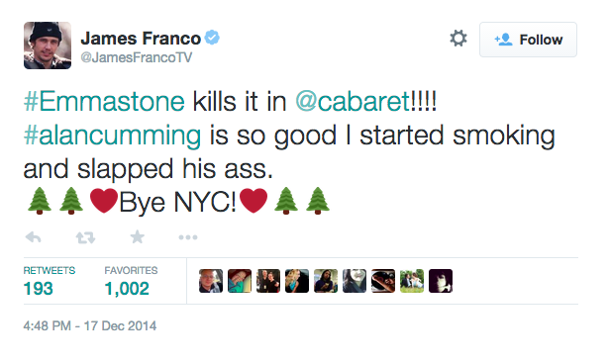View the 1,002 favorites list
This screenshot has width=609, height=364.
[131, 281]
